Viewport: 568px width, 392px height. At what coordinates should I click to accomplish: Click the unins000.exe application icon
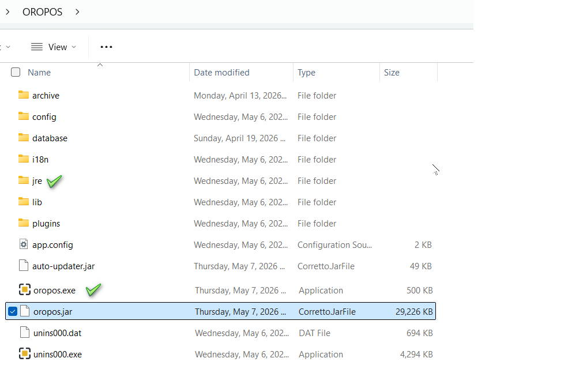(x=25, y=353)
